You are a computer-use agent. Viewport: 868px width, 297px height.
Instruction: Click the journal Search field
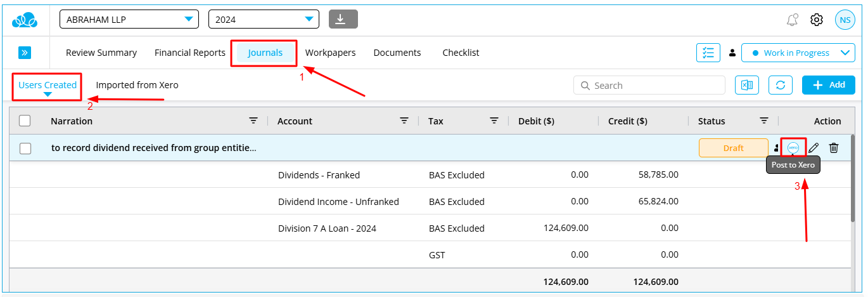(x=649, y=85)
